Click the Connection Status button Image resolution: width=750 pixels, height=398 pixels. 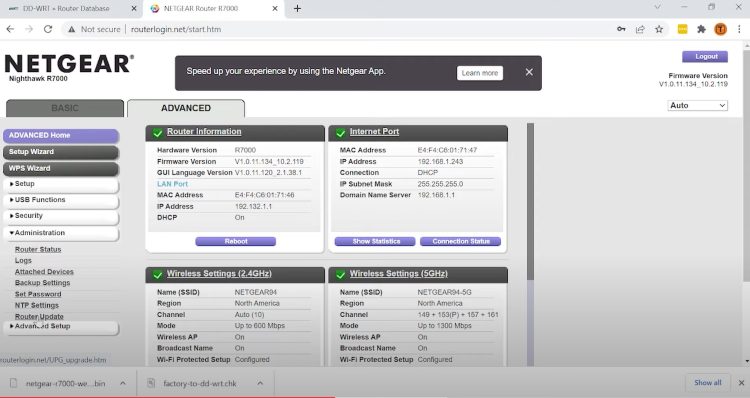[x=460, y=242]
